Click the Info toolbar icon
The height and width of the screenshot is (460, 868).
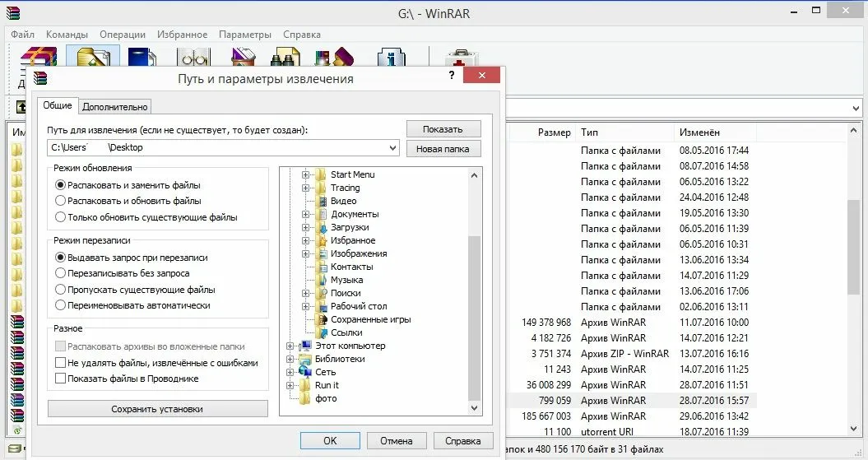click(x=390, y=56)
